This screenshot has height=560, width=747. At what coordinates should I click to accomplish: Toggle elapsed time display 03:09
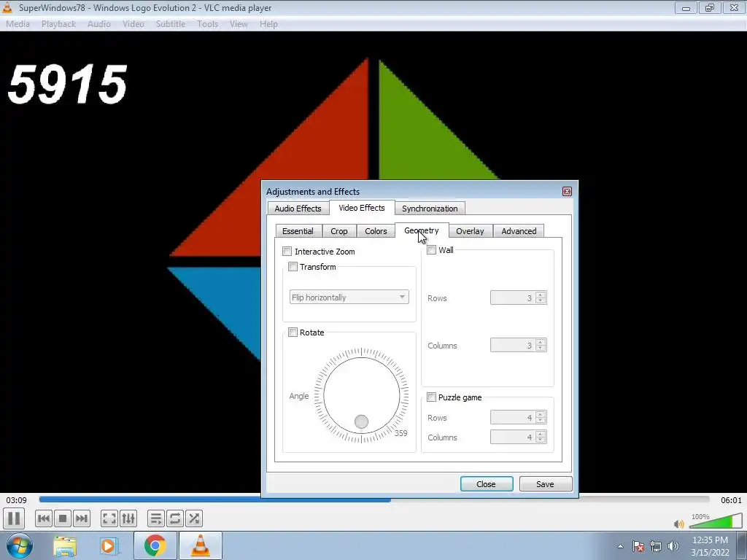point(16,500)
